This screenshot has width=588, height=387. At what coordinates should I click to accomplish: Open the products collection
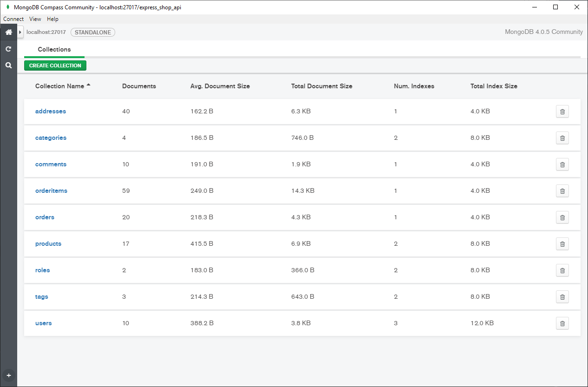click(48, 244)
